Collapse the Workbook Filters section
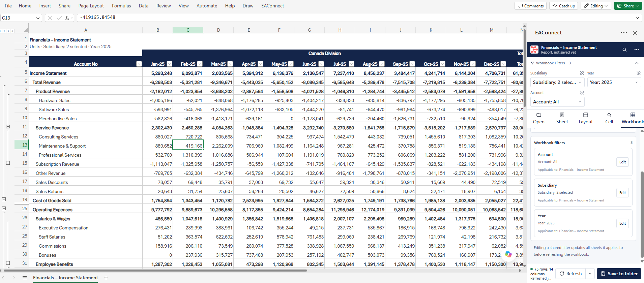This screenshot has height=283, width=644. tap(636, 63)
